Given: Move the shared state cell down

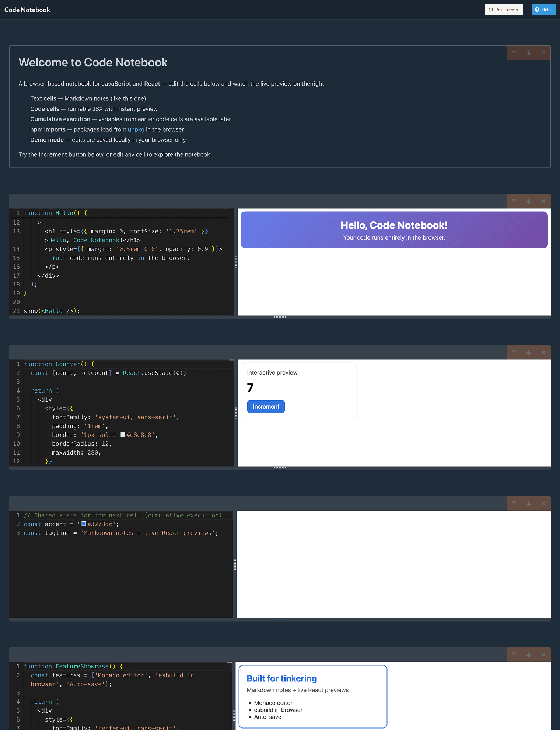Looking at the screenshot, I should tap(529, 503).
